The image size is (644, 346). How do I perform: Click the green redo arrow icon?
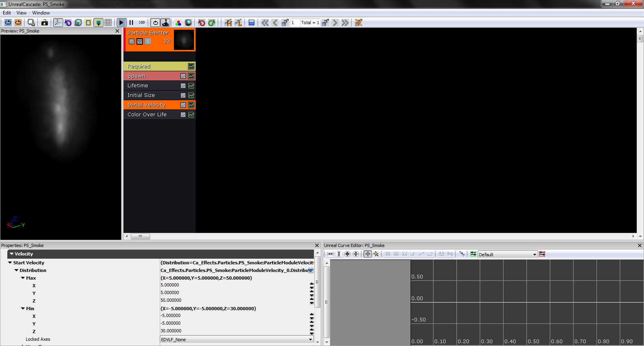[212, 23]
